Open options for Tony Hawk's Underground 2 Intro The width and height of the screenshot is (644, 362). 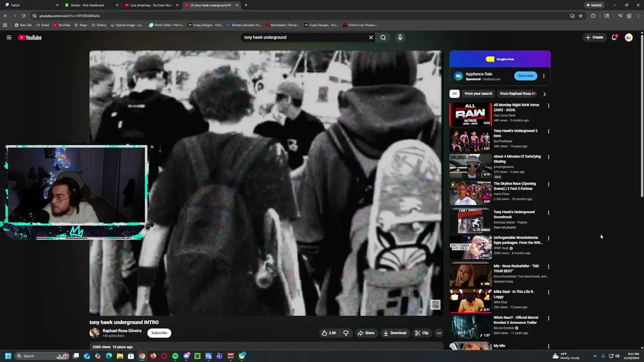548,131
